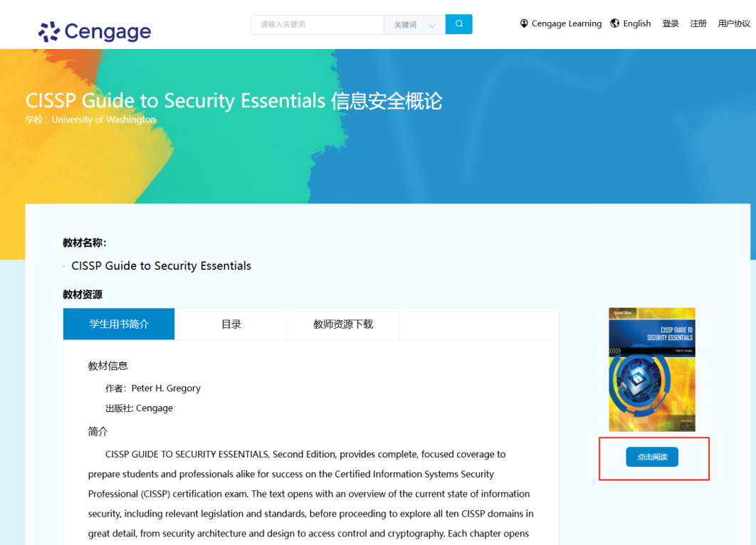
Task: Click the author name Peter H. Gregory
Action: point(166,388)
